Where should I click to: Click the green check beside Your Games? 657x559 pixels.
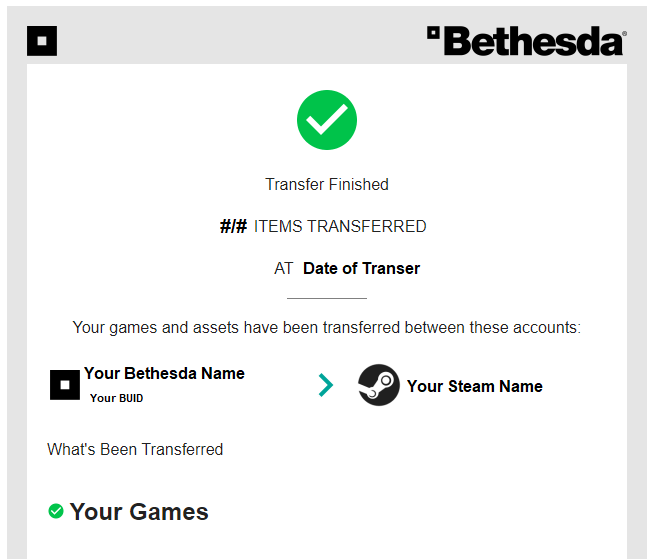tap(56, 511)
